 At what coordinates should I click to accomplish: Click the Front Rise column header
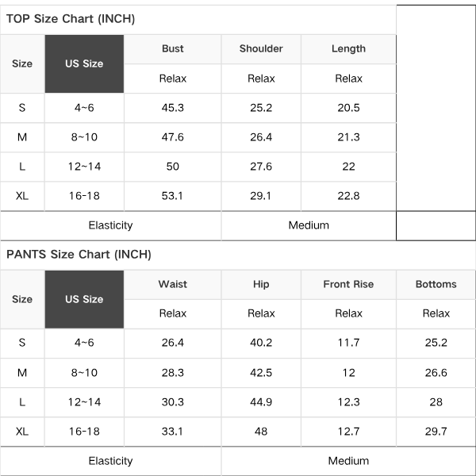348,284
